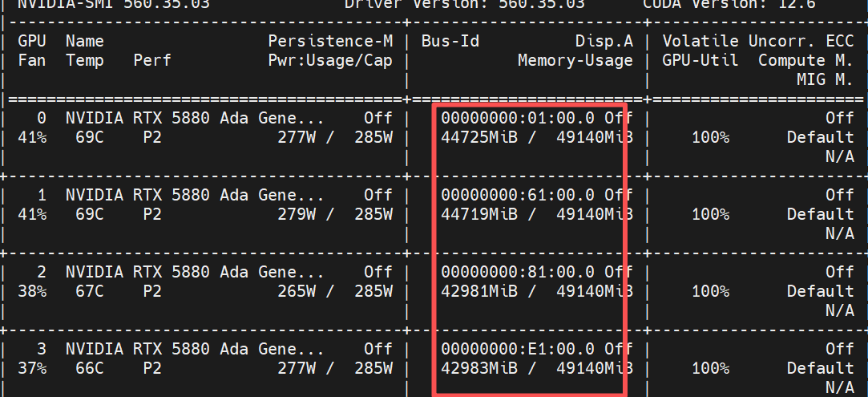The width and height of the screenshot is (868, 397).
Task: Select the 'GPU-Util' header text
Action: (x=700, y=60)
